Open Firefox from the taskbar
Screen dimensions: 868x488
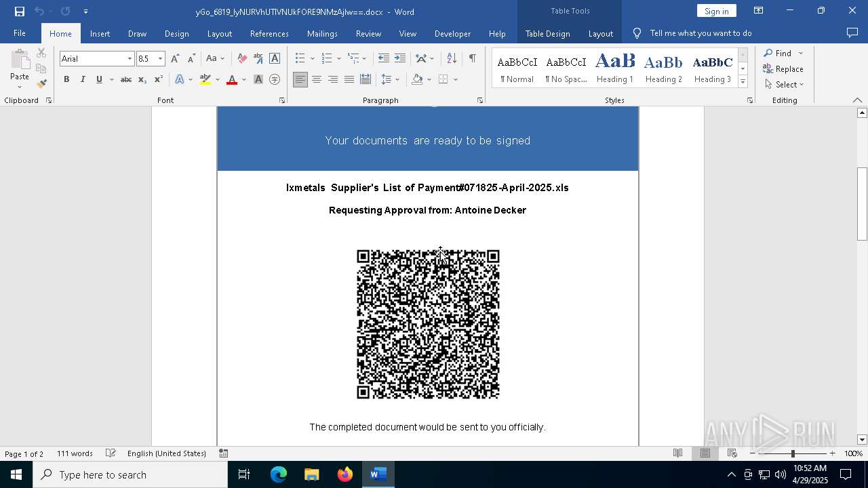click(x=345, y=474)
